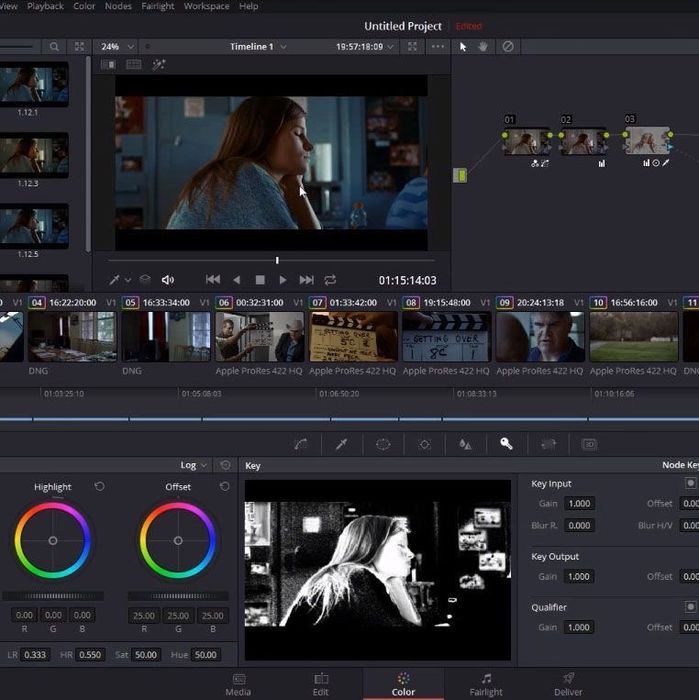Switch to the Media page
The image size is (699, 700).
tap(238, 685)
